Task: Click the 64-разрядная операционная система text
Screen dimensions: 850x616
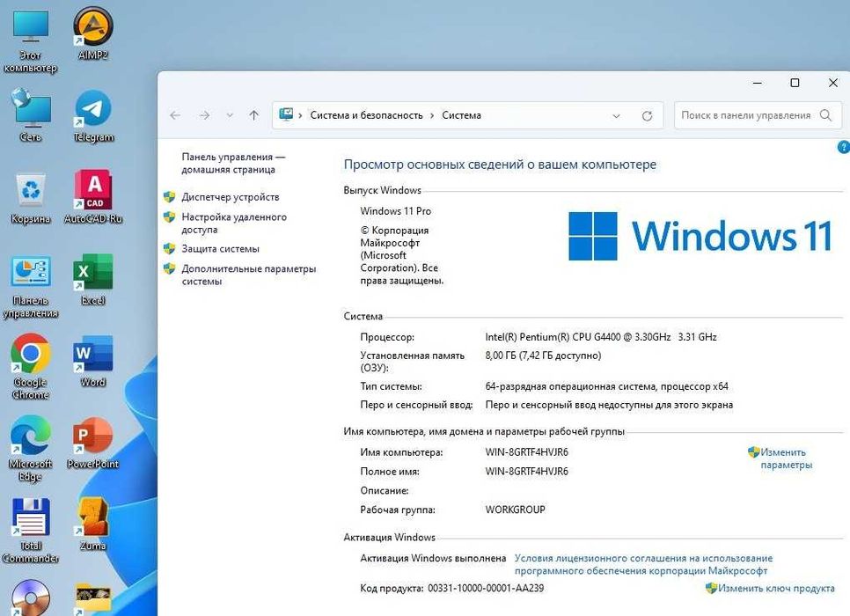Action: [606, 386]
